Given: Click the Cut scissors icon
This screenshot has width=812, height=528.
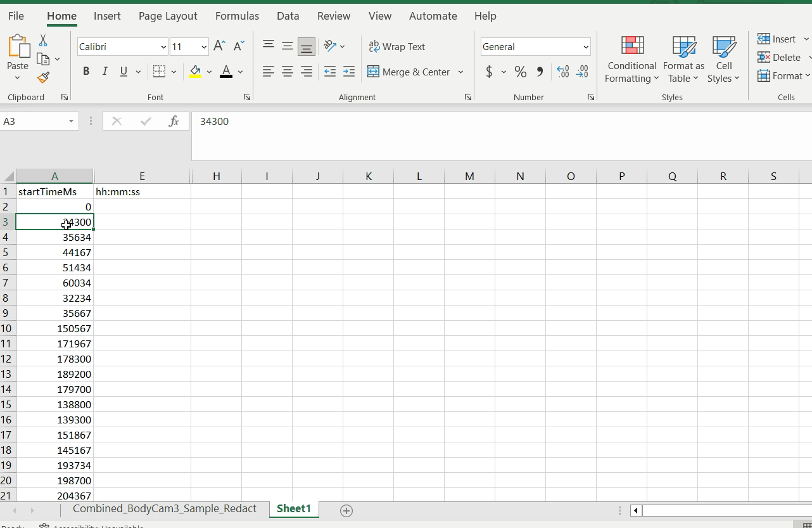Looking at the screenshot, I should tap(43, 41).
